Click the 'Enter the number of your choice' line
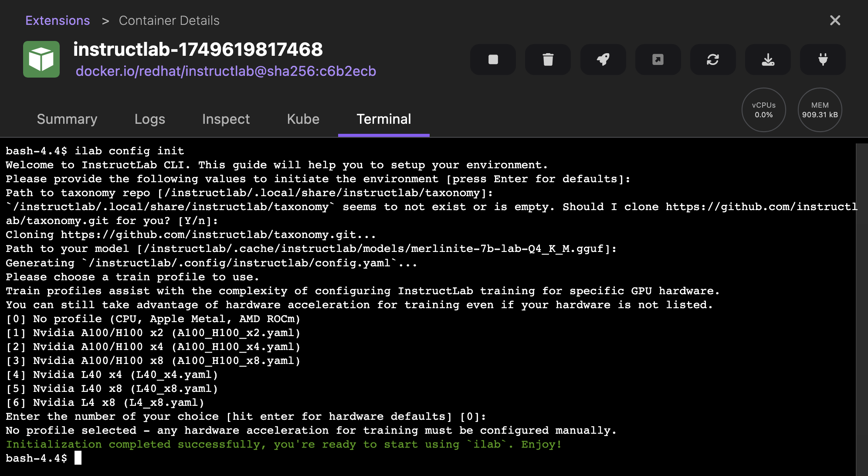868x476 pixels. [x=246, y=416]
